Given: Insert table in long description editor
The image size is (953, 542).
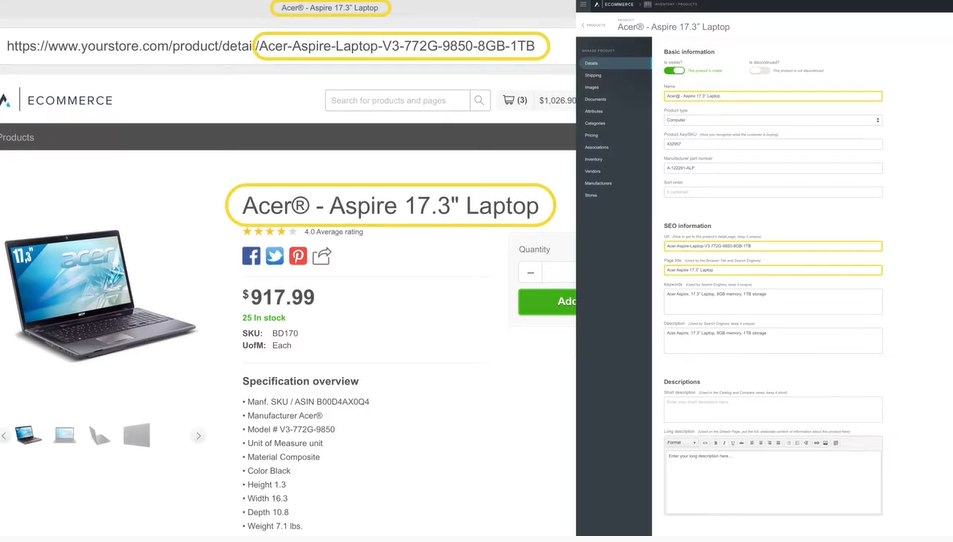Looking at the screenshot, I should click(836, 443).
